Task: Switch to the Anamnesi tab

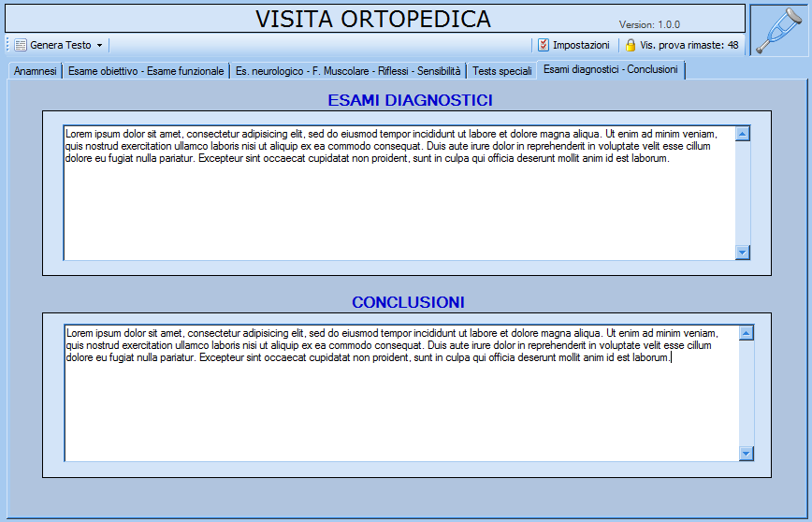Action: 36,71
